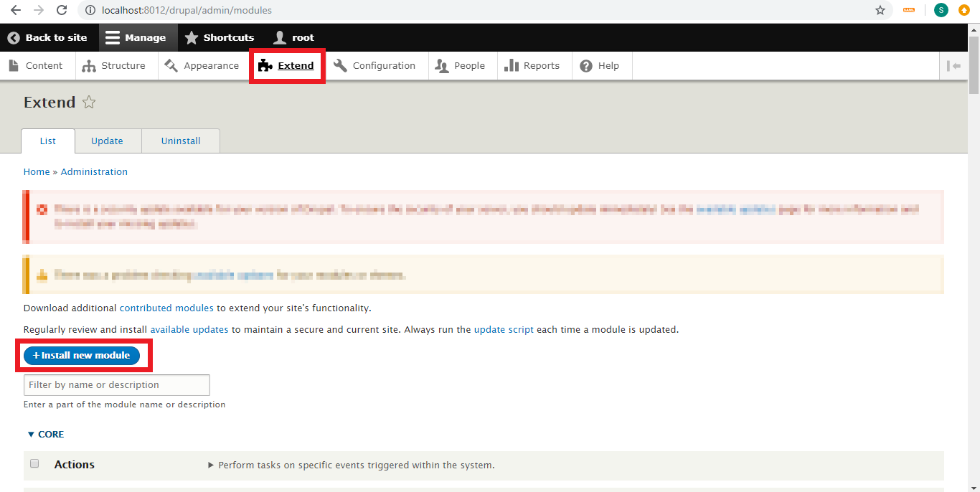The width and height of the screenshot is (980, 492).
Task: Select the People admin icon
Action: coord(442,65)
